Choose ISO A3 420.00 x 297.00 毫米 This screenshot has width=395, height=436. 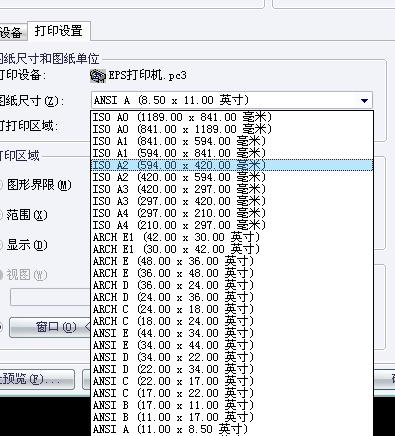coord(232,189)
